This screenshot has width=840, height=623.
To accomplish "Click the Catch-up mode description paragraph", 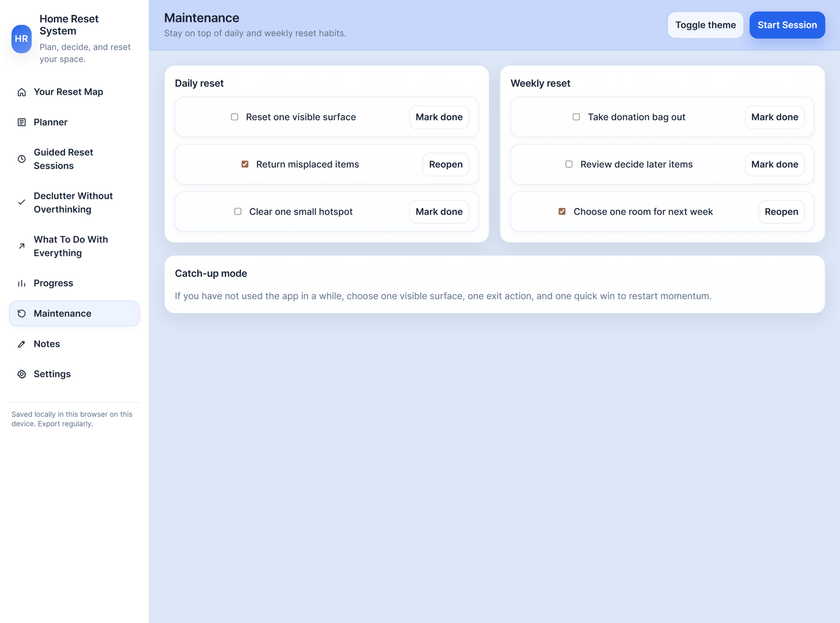I will coord(443,296).
